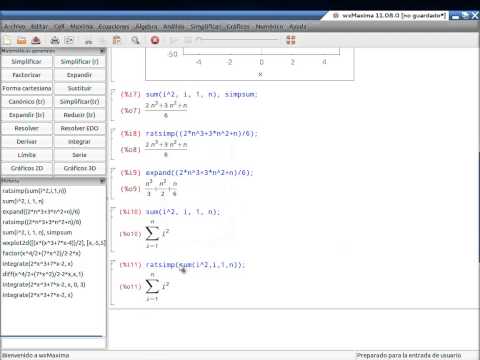
Task: Open the Numérico menu
Action: click(269, 27)
